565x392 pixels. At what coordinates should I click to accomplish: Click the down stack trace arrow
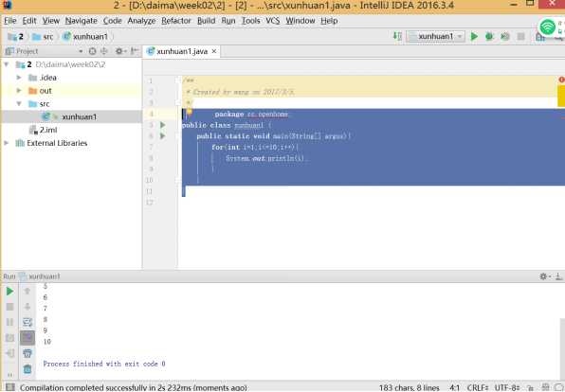point(27,307)
